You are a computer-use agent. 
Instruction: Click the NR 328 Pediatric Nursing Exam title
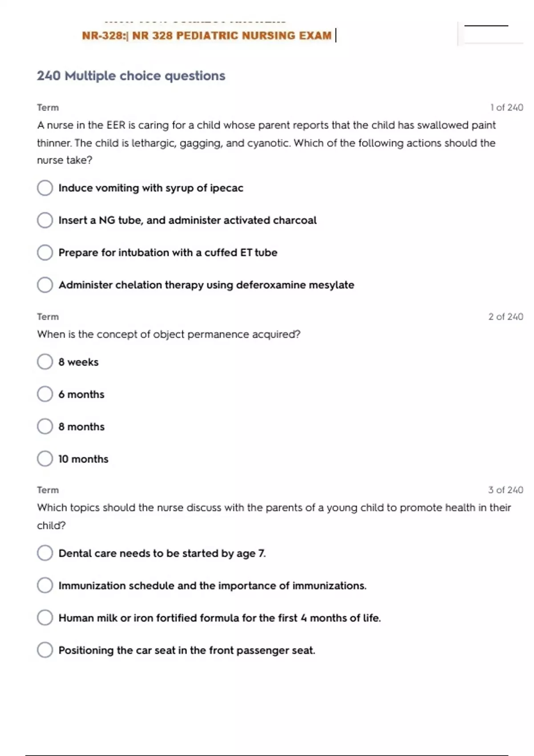(207, 36)
